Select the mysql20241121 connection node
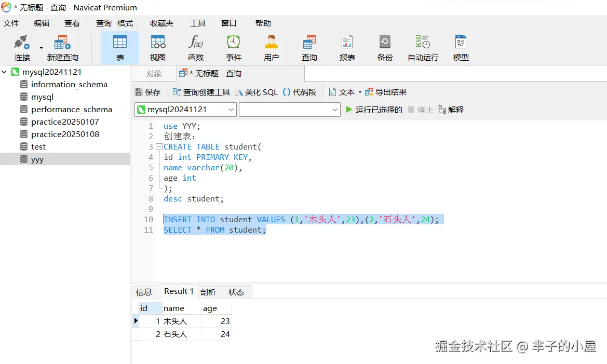This screenshot has height=364, width=607. tap(52, 72)
